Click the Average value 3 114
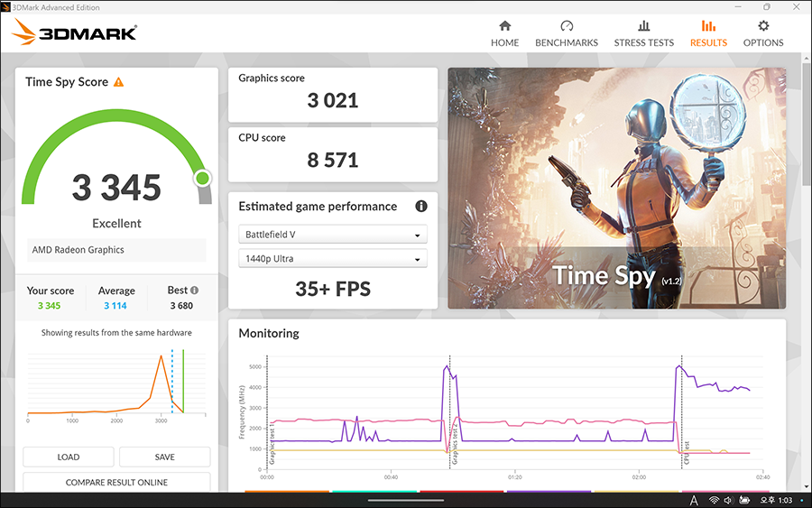 click(x=115, y=306)
